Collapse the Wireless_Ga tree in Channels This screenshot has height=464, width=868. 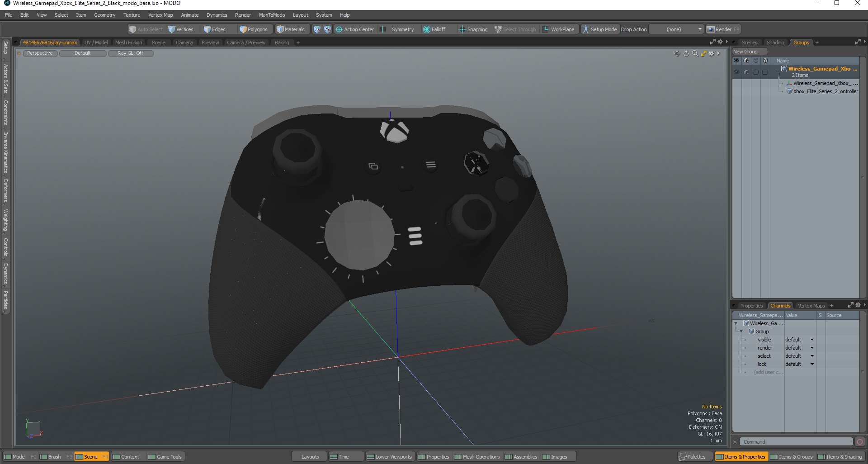point(736,323)
